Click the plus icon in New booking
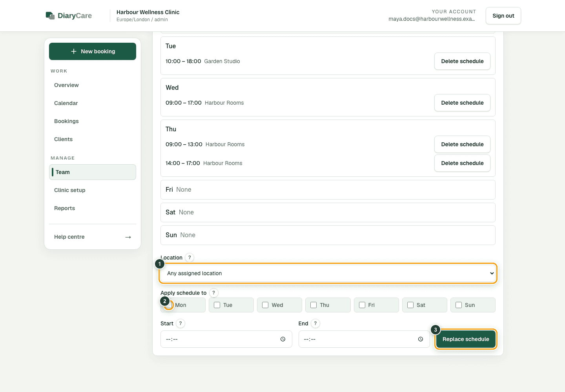Viewport: 565px width, 392px height. coord(73,51)
